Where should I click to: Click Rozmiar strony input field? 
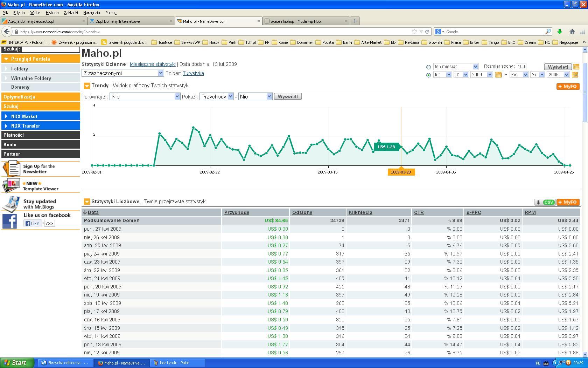(x=521, y=66)
